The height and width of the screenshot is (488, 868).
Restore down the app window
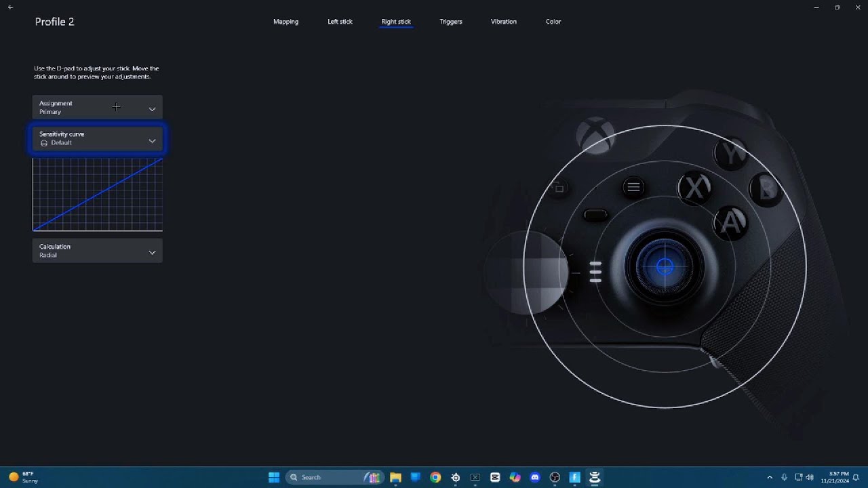(x=837, y=7)
